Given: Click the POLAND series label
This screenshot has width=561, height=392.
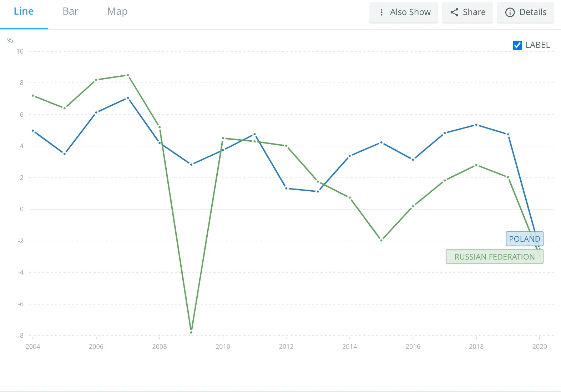Looking at the screenshot, I should (524, 239).
